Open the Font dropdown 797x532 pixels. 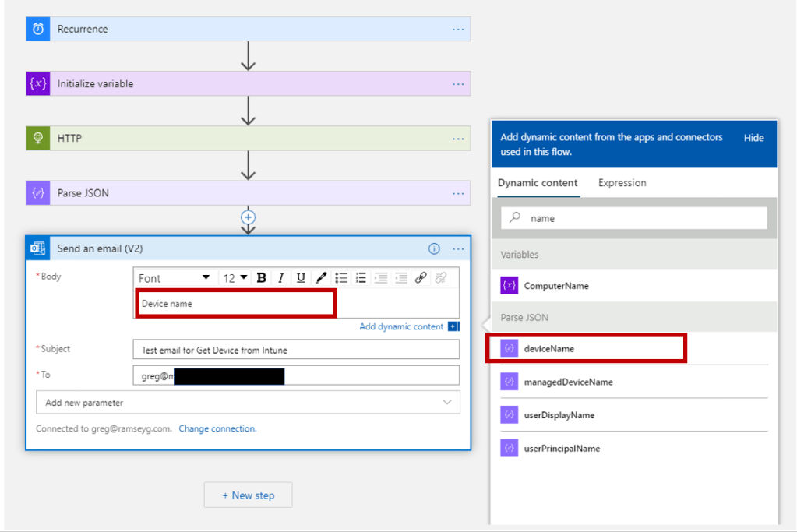[174, 278]
